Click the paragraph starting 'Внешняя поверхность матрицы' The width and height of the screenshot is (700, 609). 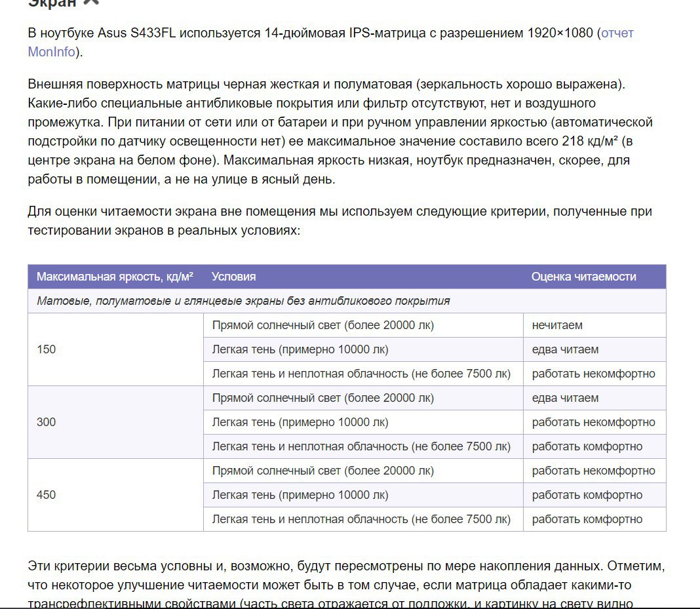point(340,132)
